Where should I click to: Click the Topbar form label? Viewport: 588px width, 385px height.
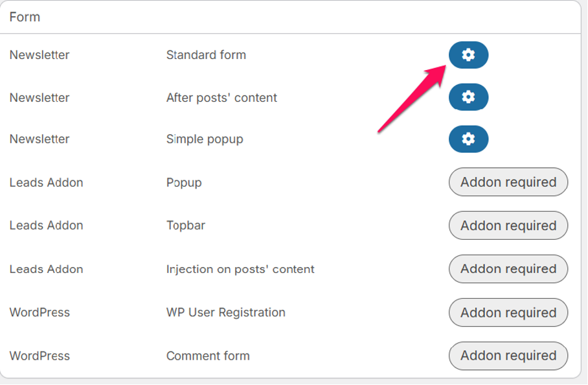point(186,226)
